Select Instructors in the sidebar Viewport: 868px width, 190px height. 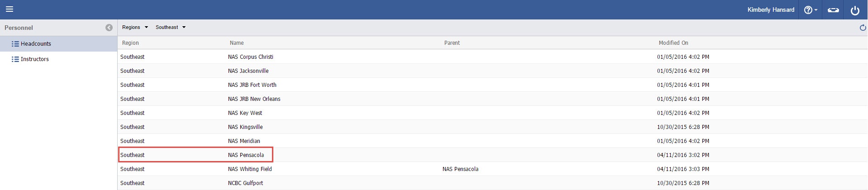pos(35,59)
